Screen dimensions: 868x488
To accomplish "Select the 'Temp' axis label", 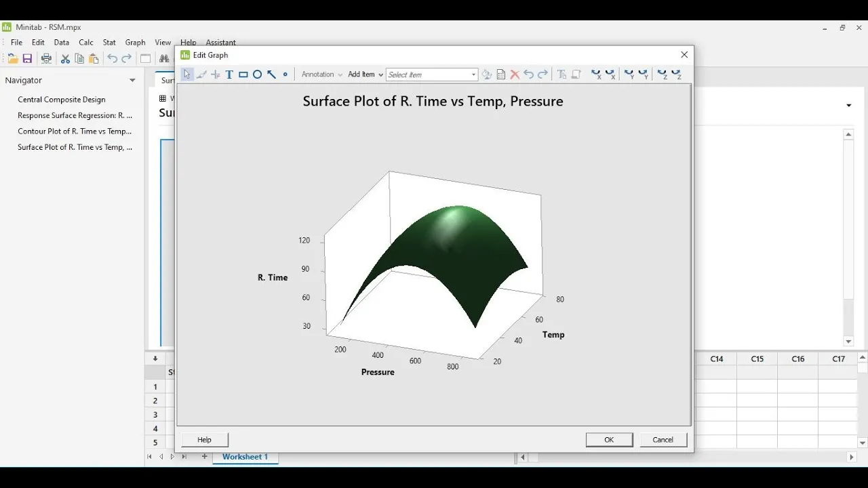I will [553, 335].
